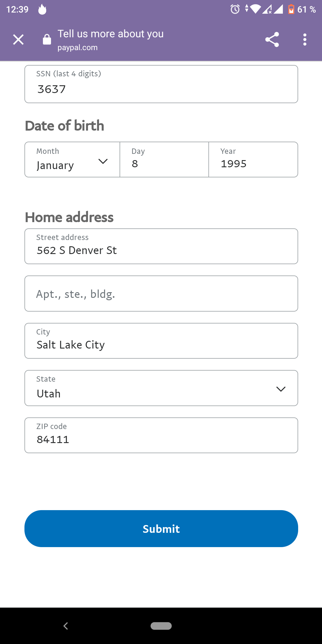Open the State dropdown showing Utah

click(161, 388)
